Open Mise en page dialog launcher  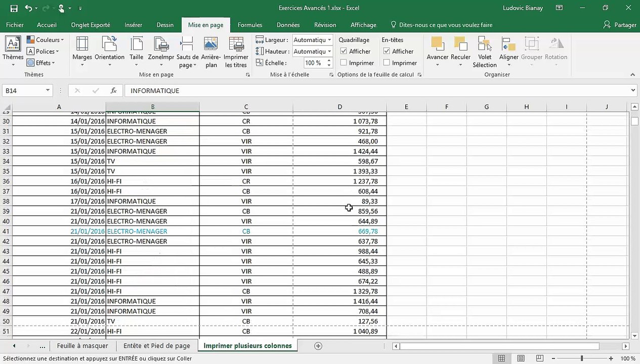point(248,75)
